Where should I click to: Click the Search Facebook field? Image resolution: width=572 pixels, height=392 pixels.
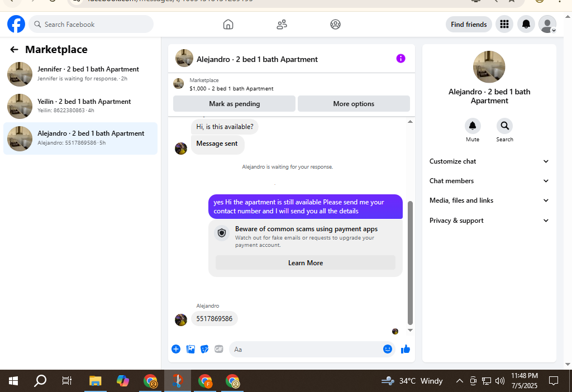click(91, 25)
